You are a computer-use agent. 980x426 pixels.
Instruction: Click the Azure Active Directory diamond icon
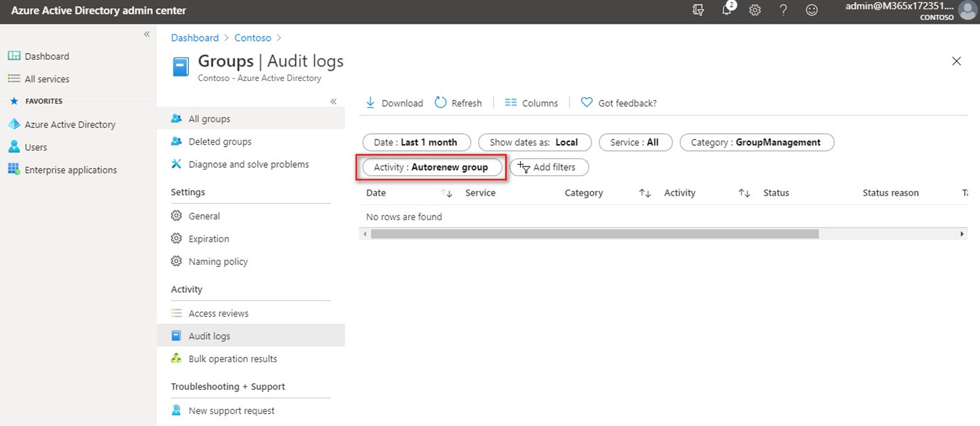click(x=14, y=124)
